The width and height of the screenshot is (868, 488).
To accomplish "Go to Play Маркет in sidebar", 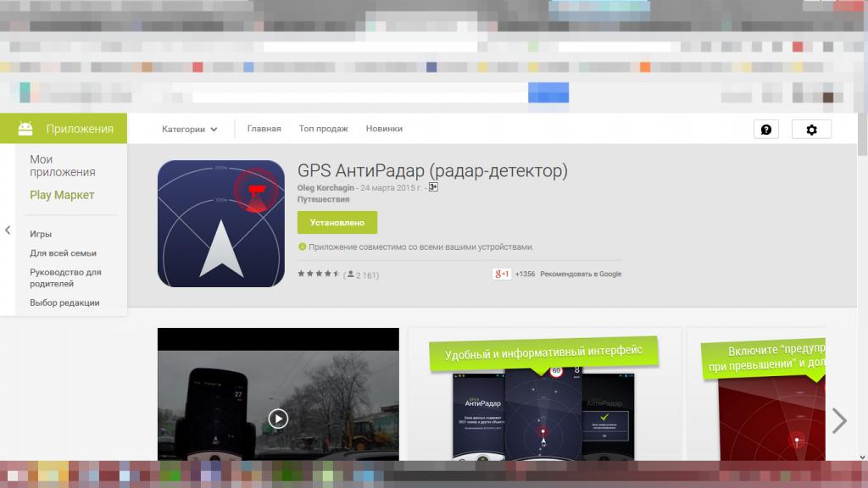I will (x=62, y=195).
